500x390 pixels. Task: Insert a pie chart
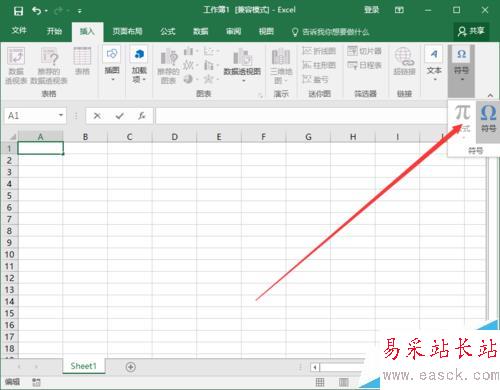click(190, 79)
